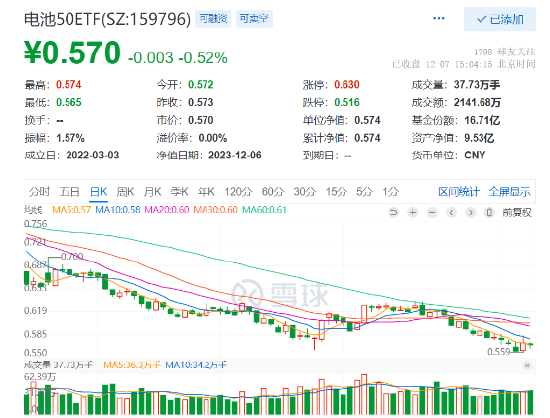The height and width of the screenshot is (418, 550).
Task: Move chart right with forward arrow
Action: [x=471, y=213]
